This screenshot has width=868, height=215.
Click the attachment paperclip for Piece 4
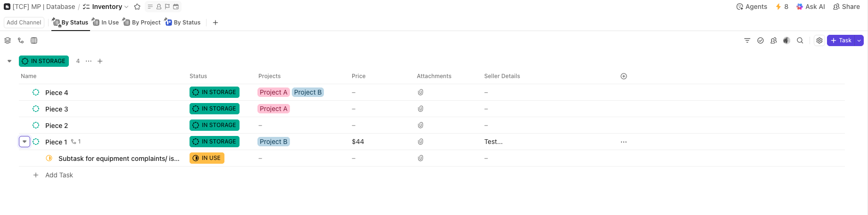(421, 92)
